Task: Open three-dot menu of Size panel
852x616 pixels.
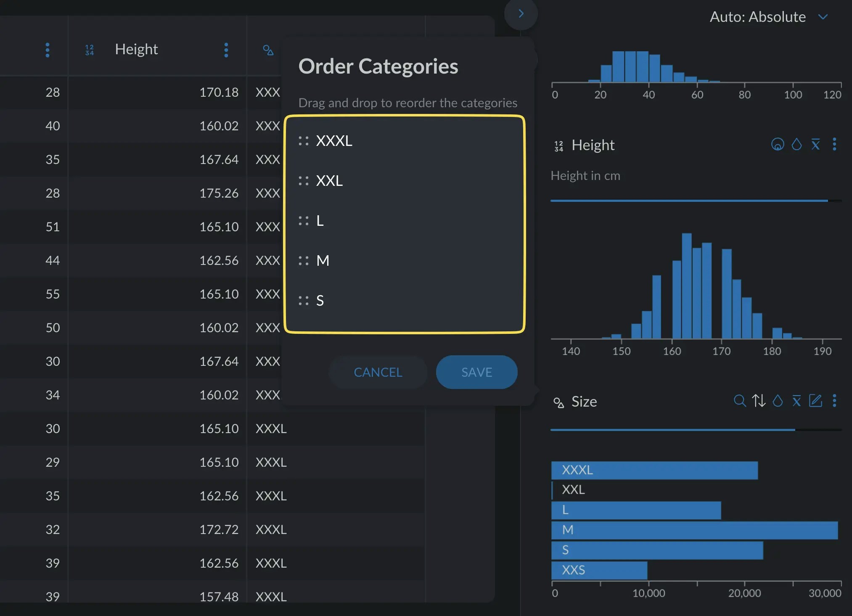Action: click(x=834, y=401)
